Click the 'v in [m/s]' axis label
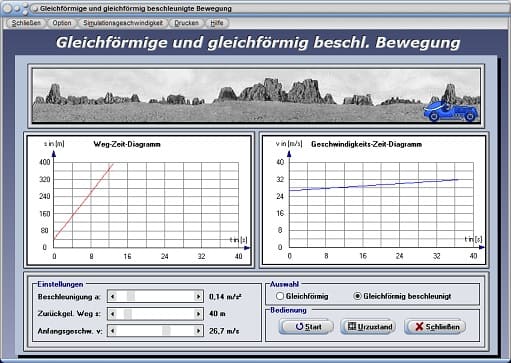This screenshot has height=363, width=511. [x=289, y=144]
